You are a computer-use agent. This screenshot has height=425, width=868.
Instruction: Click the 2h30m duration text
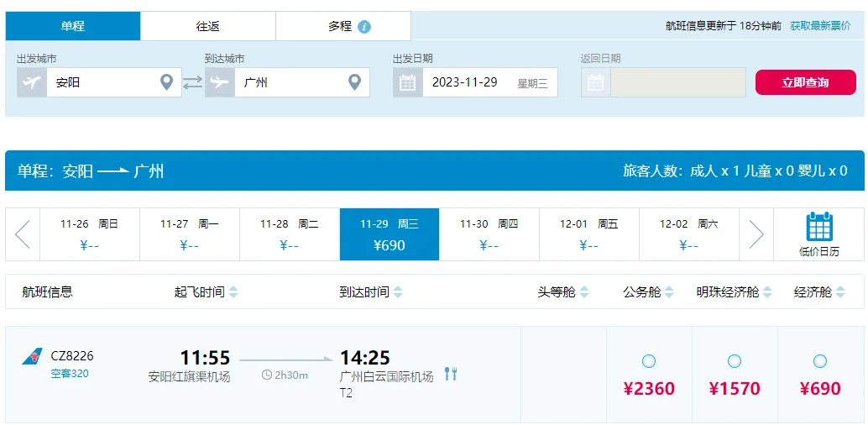click(x=291, y=375)
